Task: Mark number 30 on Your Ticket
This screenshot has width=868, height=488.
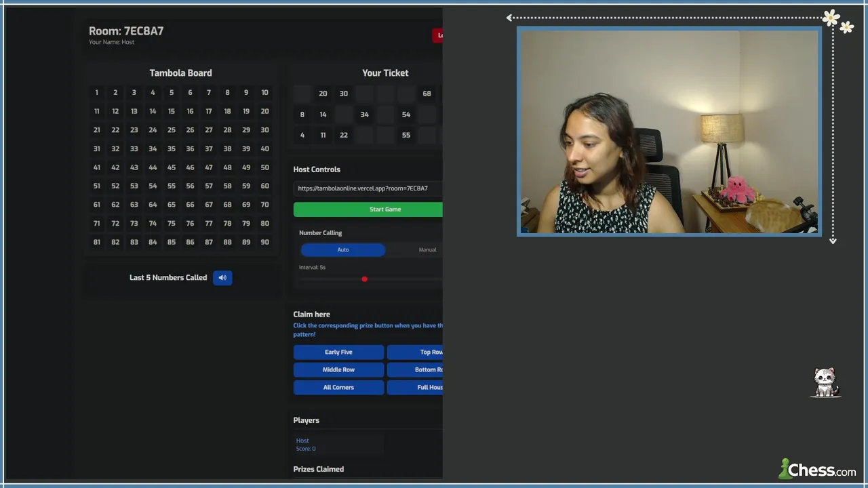Action: pyautogui.click(x=344, y=94)
